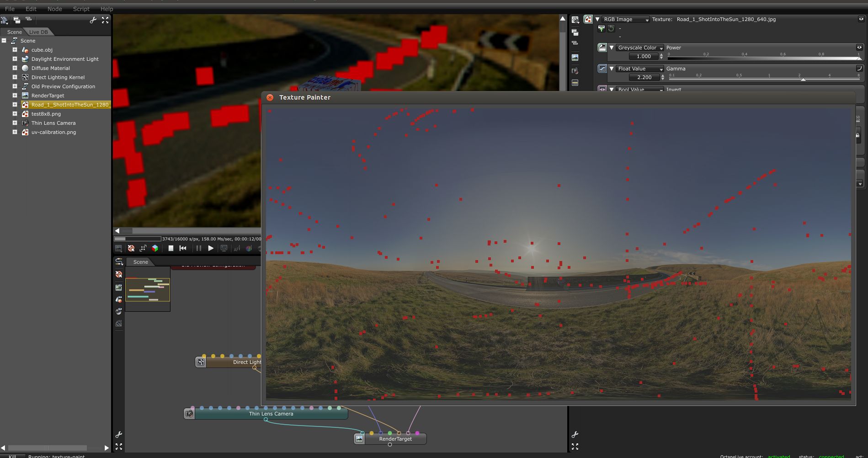Click the outliner collapse-levels icon

tap(28, 19)
